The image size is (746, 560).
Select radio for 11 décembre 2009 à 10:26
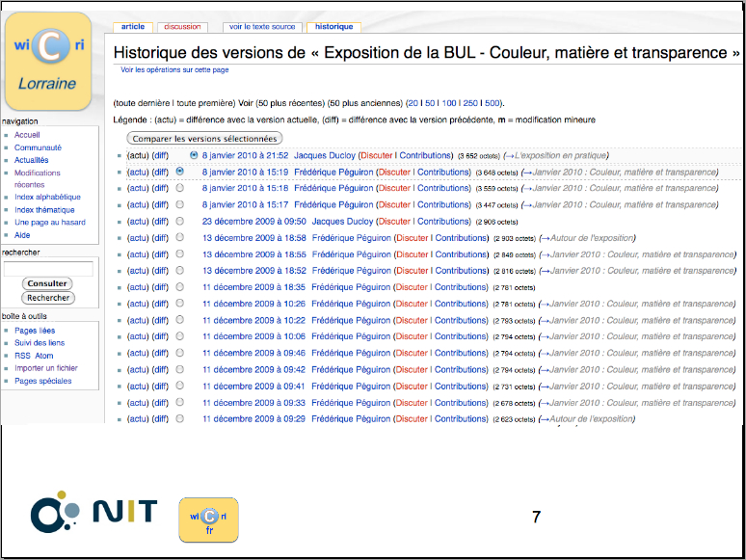(x=180, y=303)
